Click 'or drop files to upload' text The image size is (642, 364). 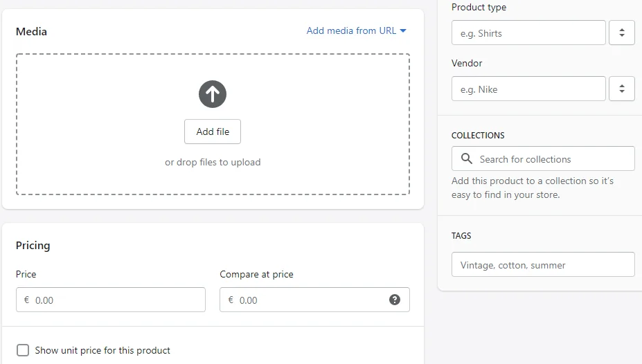[213, 163]
